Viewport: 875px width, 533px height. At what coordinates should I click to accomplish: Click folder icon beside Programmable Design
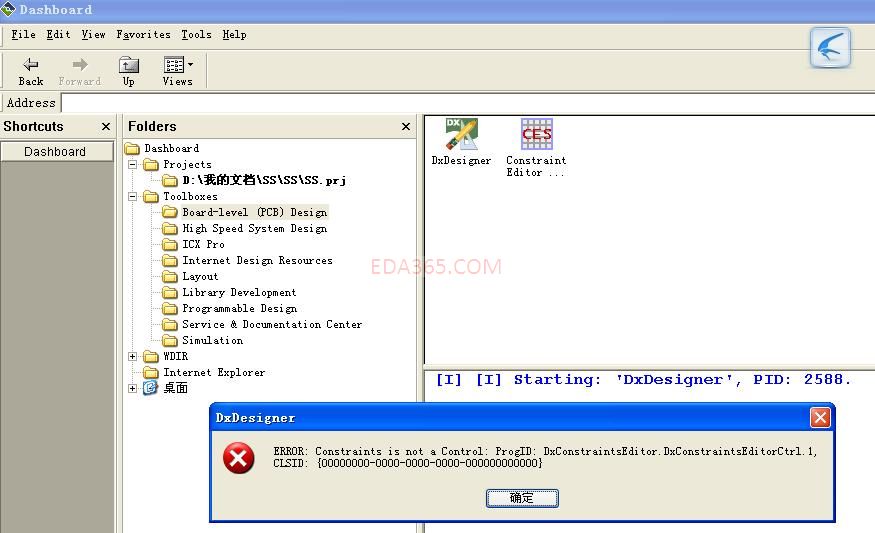[x=170, y=309]
